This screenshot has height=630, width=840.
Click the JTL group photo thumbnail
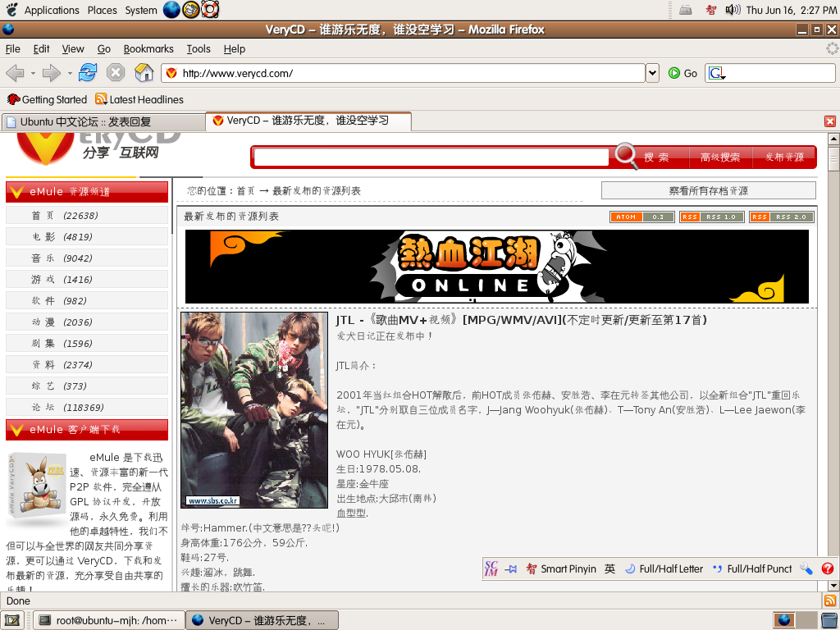[254, 410]
